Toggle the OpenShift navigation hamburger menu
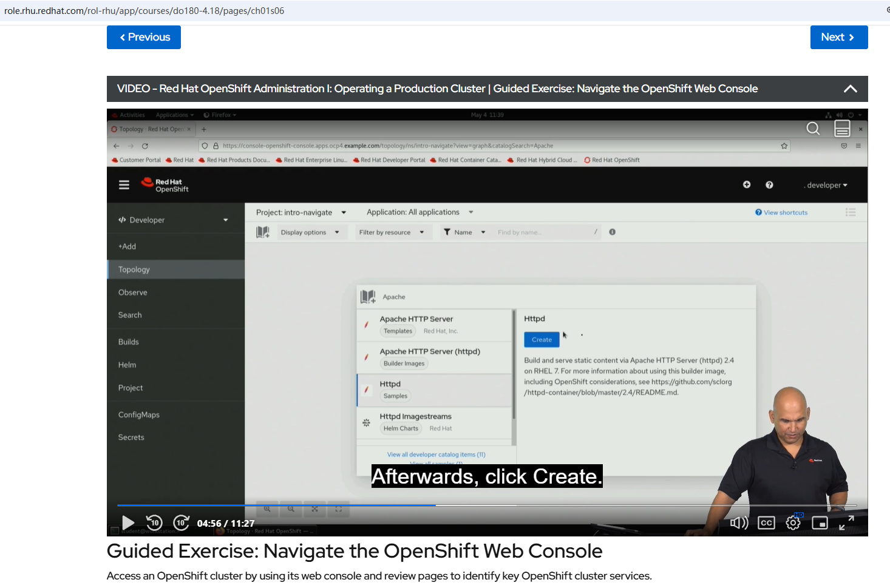 [x=124, y=185]
